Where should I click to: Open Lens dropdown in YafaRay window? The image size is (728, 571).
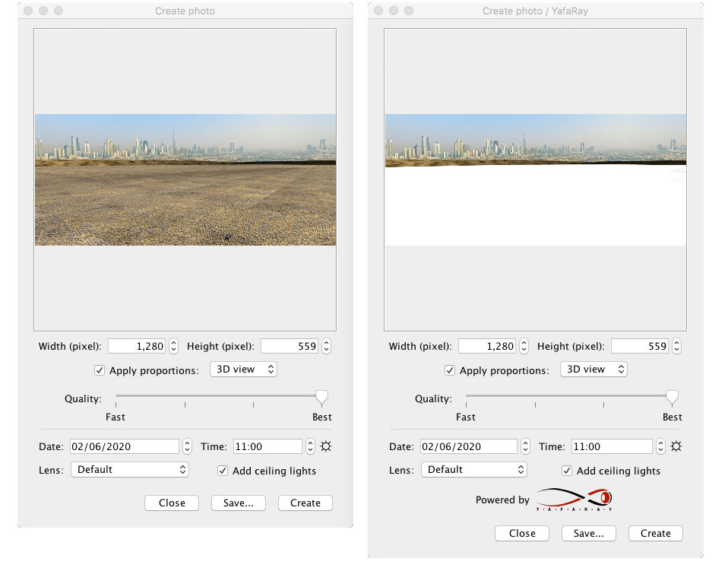[473, 470]
